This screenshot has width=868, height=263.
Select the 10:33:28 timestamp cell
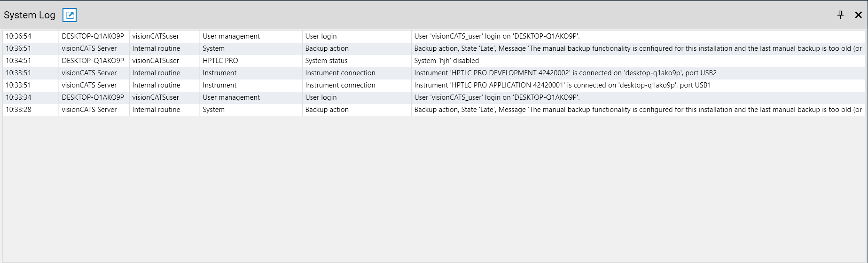point(19,110)
